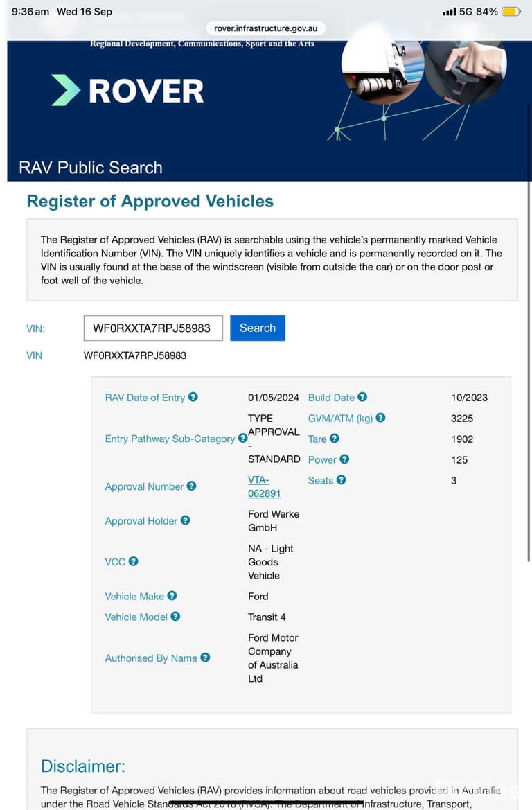Click the GVM value 3225
This screenshot has height=810, width=532.
pyautogui.click(x=462, y=419)
